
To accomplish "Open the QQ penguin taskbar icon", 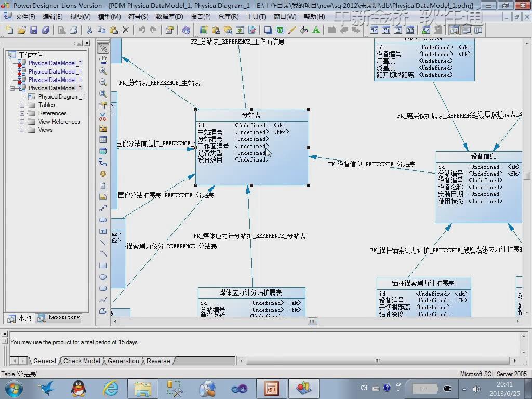I will [78, 389].
